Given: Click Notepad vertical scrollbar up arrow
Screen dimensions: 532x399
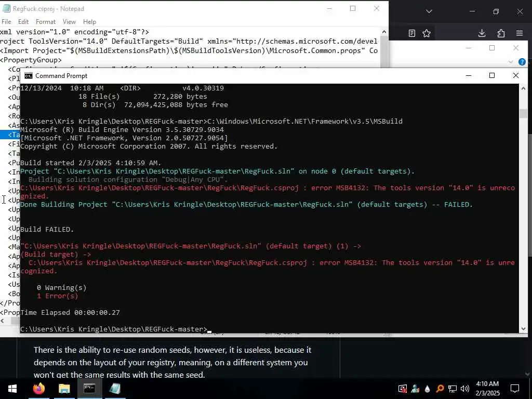Looking at the screenshot, I should tap(384, 32).
